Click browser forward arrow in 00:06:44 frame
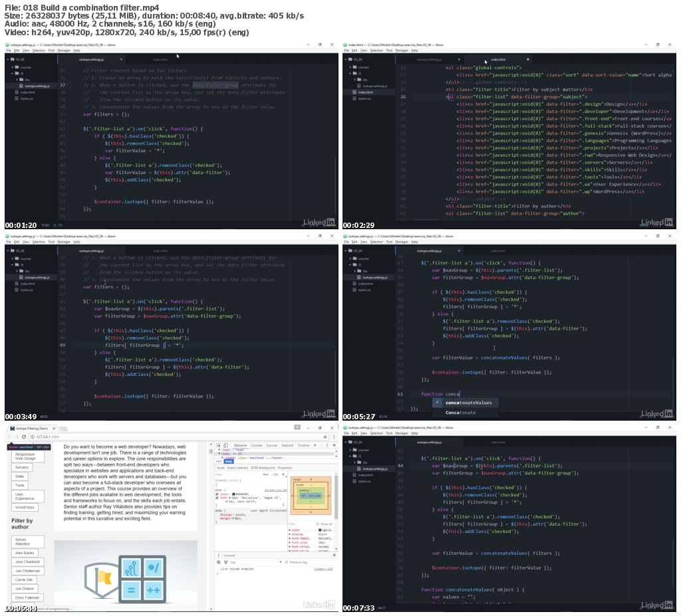Viewport: 681px width, 616px height. click(x=17, y=437)
